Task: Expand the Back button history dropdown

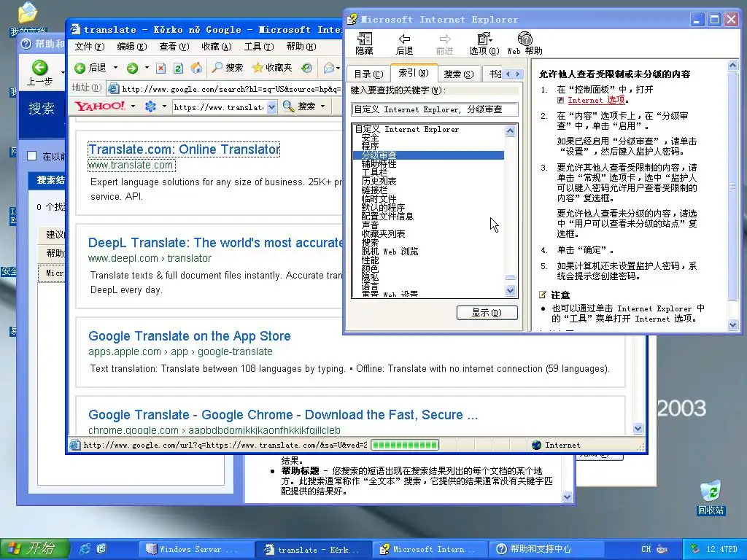Action: (x=115, y=68)
